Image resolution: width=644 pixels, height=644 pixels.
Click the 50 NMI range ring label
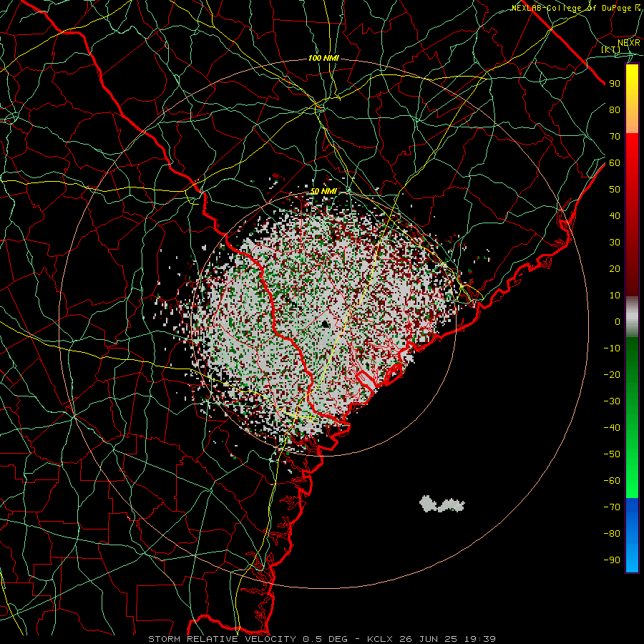(x=323, y=191)
